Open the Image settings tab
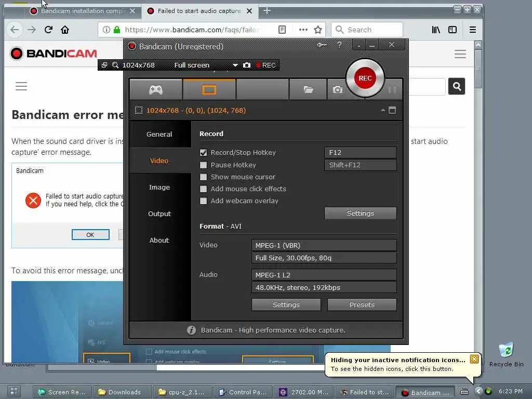 point(159,187)
